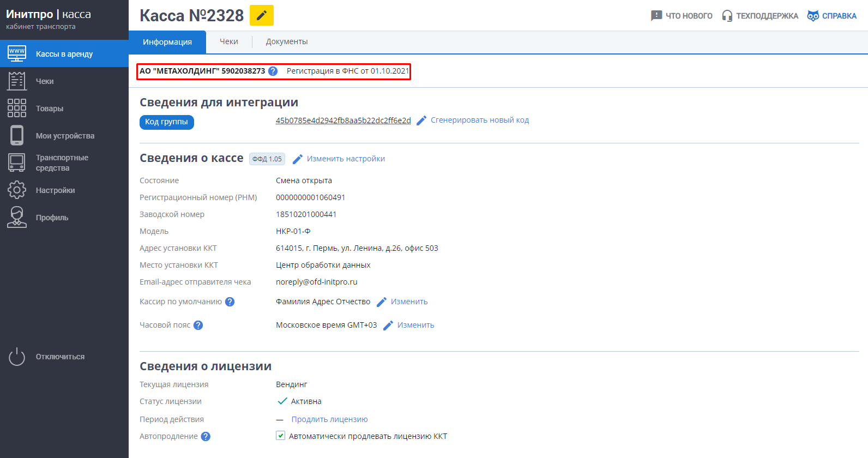The width and height of the screenshot is (868, 458).
Task: Click the Транспортные средства bus icon
Action: pyautogui.click(x=17, y=162)
